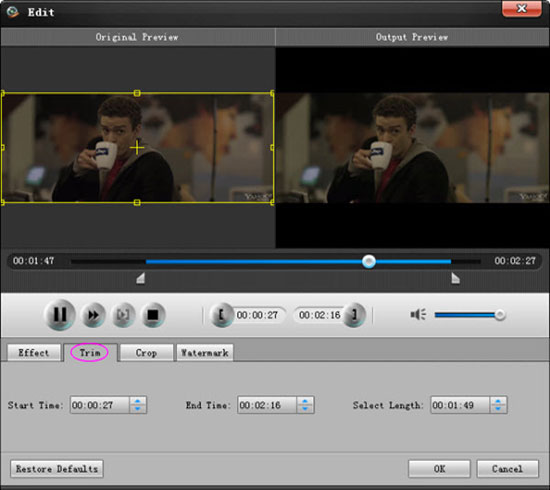The image size is (550, 490).
Task: Mute audio via the speaker icon
Action: coord(418,314)
